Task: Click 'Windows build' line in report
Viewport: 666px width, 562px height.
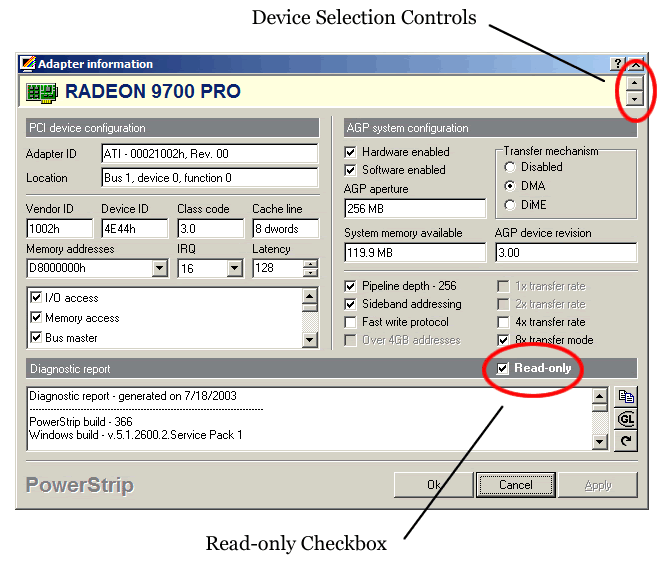Action: point(135,435)
